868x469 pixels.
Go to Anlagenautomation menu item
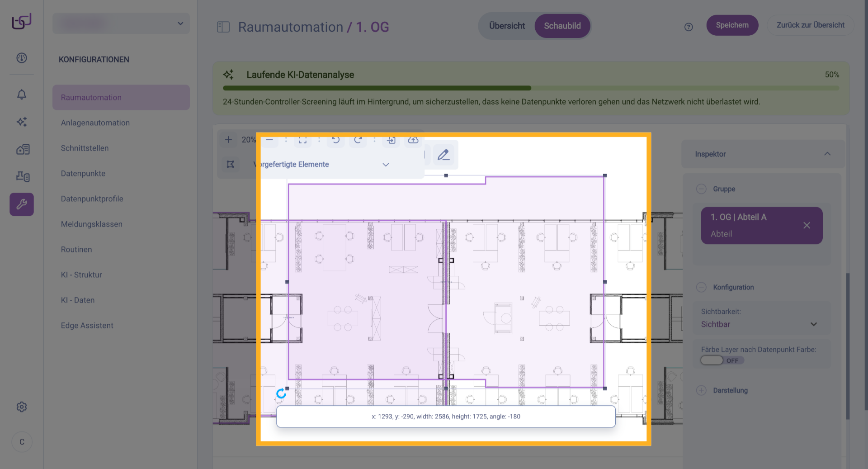(x=95, y=123)
